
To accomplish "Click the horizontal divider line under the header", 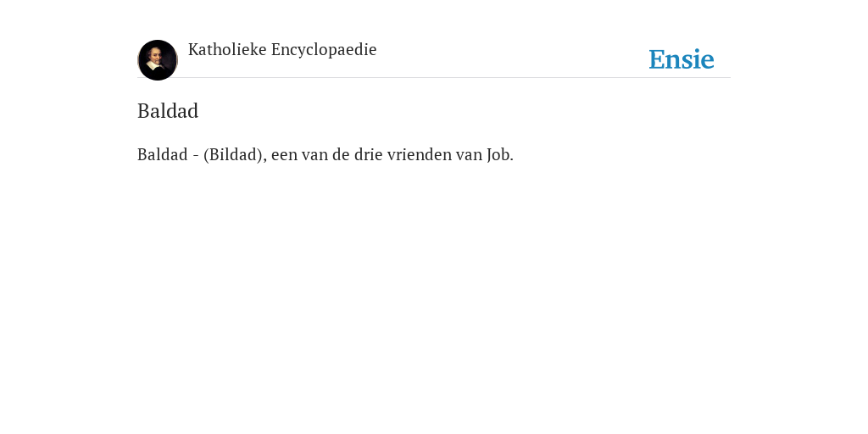I will click(x=434, y=77).
